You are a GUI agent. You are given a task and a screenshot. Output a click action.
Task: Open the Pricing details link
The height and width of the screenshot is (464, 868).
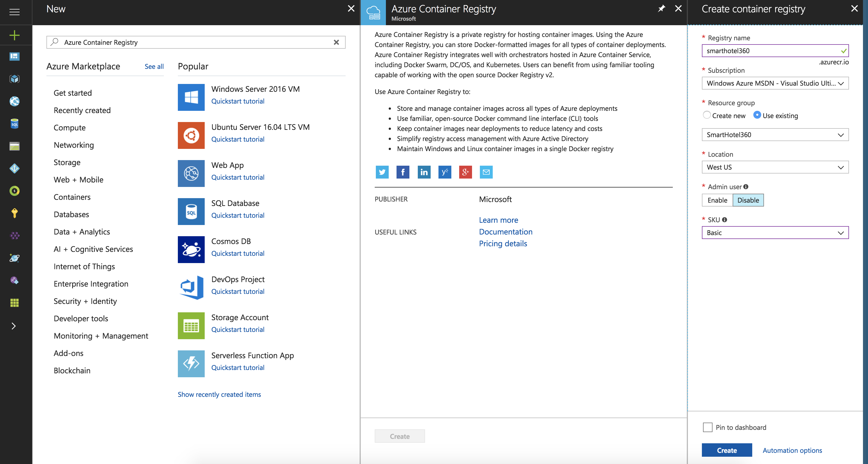(503, 243)
